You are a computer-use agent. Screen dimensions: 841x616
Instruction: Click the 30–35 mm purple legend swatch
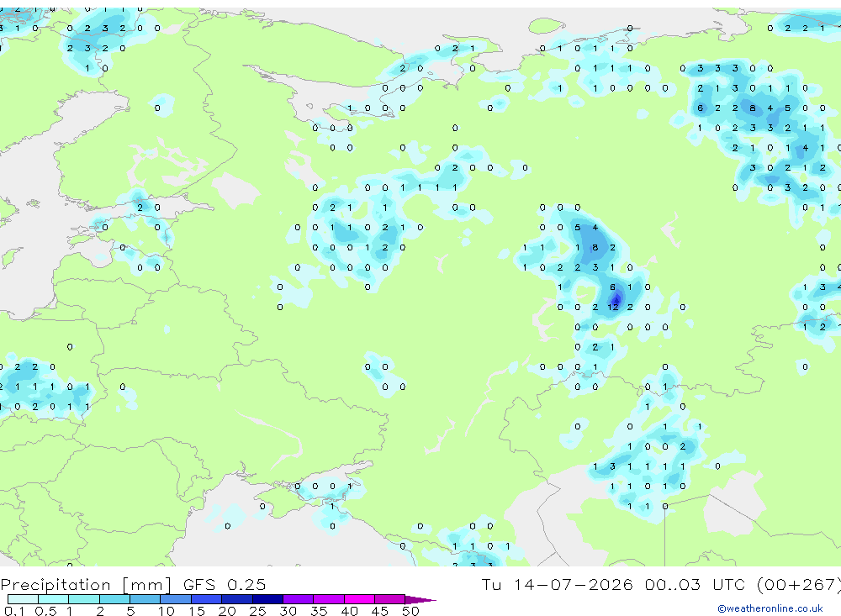(x=299, y=599)
